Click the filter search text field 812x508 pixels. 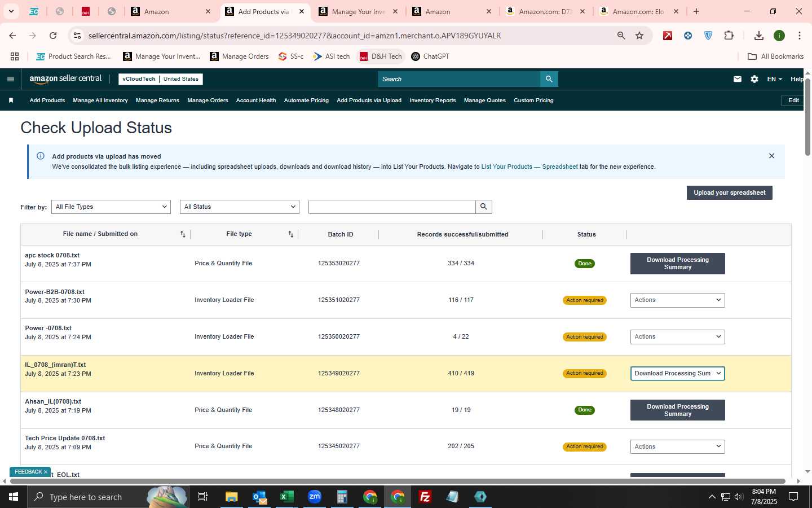[392, 207]
